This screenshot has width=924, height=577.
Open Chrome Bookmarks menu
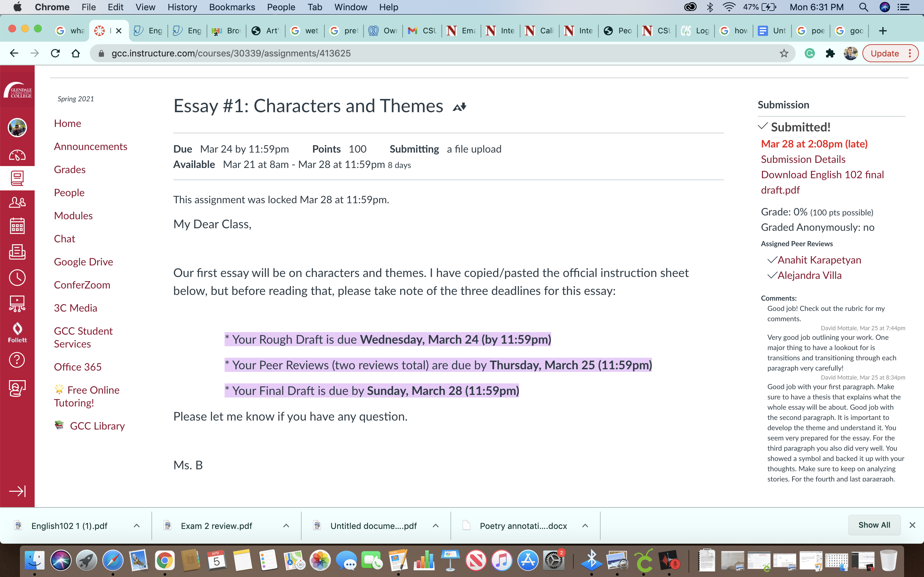pyautogui.click(x=232, y=7)
